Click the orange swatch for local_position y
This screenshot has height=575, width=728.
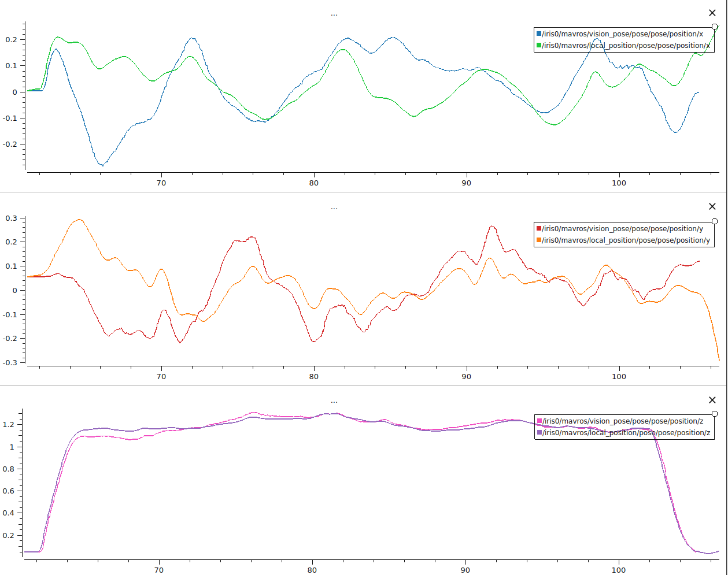click(x=539, y=240)
